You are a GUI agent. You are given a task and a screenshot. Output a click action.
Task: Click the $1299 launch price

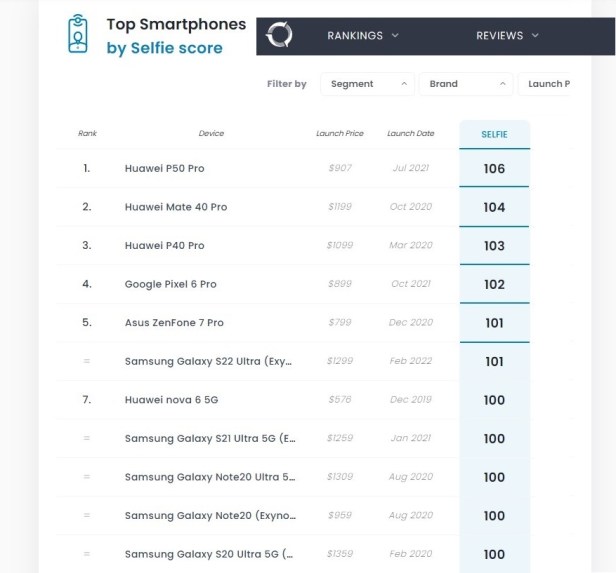click(340, 361)
